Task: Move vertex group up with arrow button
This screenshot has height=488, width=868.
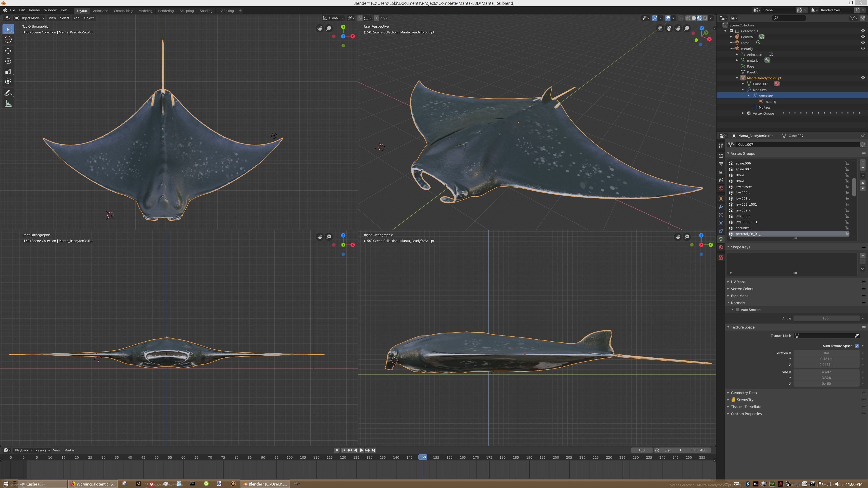Action: pyautogui.click(x=863, y=183)
